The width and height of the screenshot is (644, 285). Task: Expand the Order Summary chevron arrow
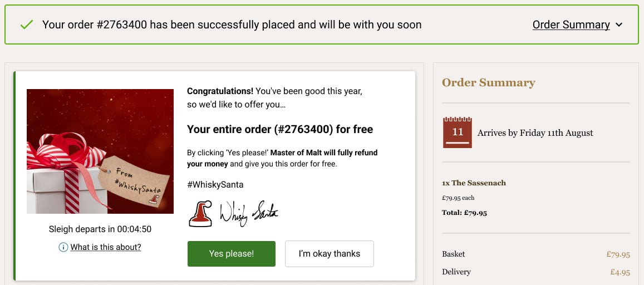tap(619, 25)
